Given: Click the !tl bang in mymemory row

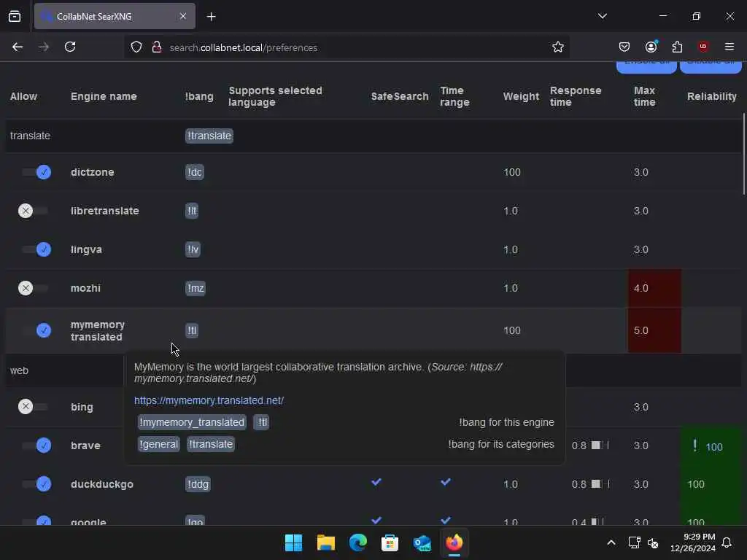Looking at the screenshot, I should point(192,330).
